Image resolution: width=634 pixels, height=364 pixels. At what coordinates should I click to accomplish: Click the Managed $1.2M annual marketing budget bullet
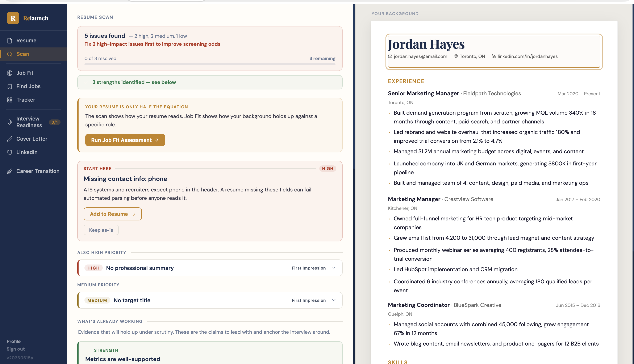tap(488, 151)
